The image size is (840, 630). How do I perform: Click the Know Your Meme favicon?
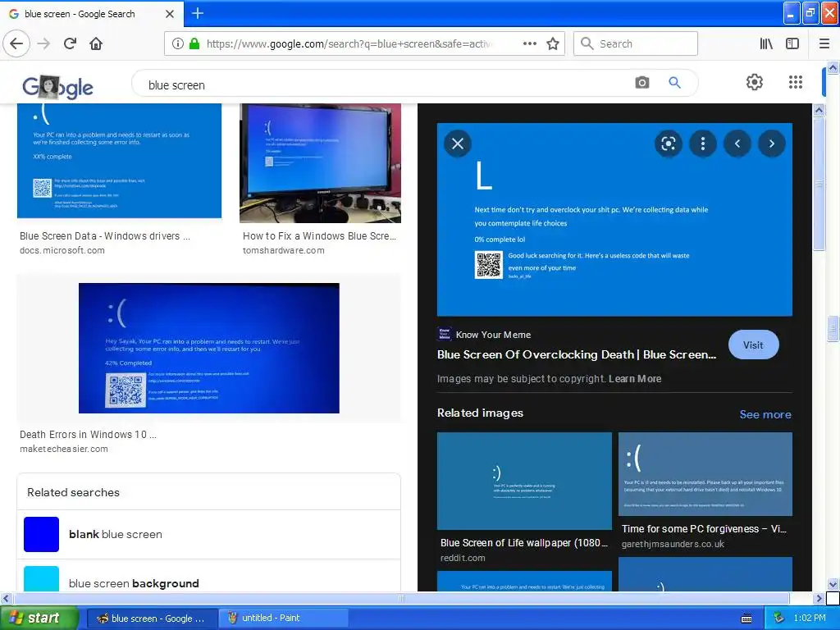click(444, 334)
